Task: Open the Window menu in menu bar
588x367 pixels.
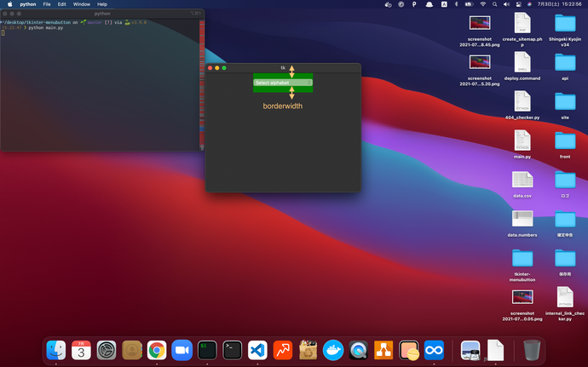Action: tap(82, 4)
